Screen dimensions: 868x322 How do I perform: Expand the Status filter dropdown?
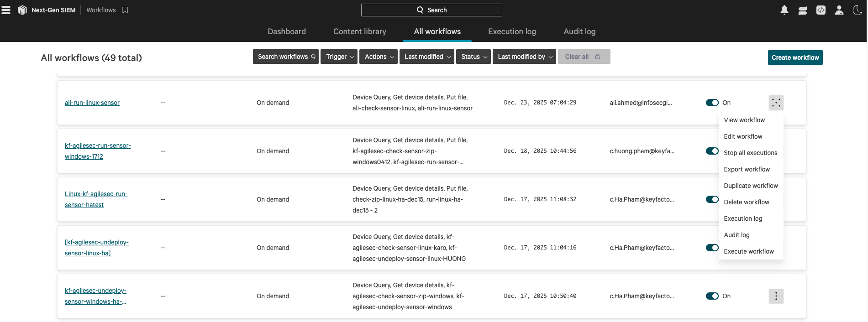(473, 57)
